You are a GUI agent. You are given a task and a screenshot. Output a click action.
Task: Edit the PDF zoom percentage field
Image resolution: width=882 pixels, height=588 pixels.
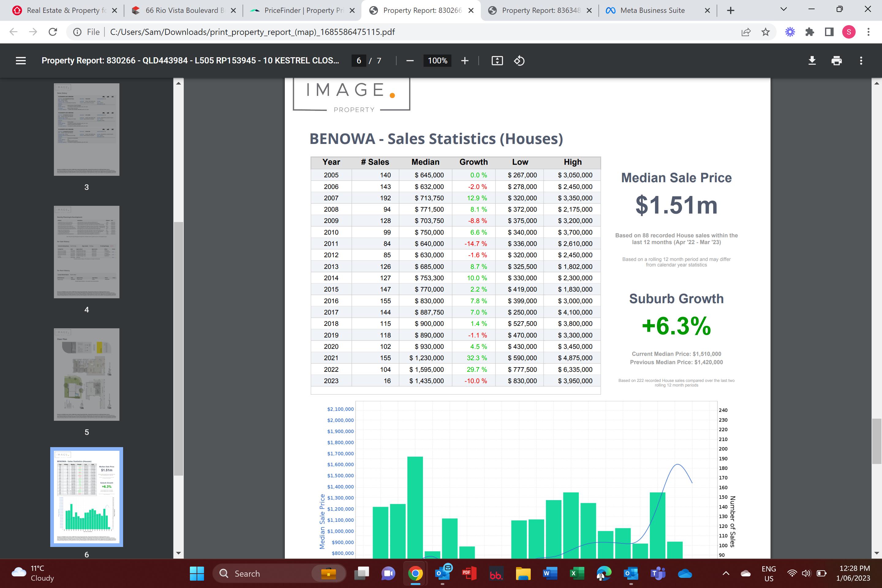tap(437, 60)
